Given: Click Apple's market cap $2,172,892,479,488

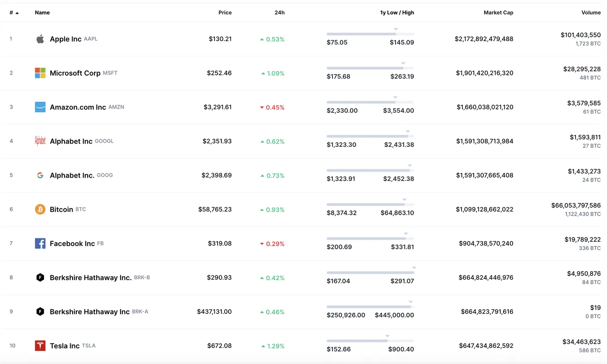Looking at the screenshot, I should click(x=484, y=39).
